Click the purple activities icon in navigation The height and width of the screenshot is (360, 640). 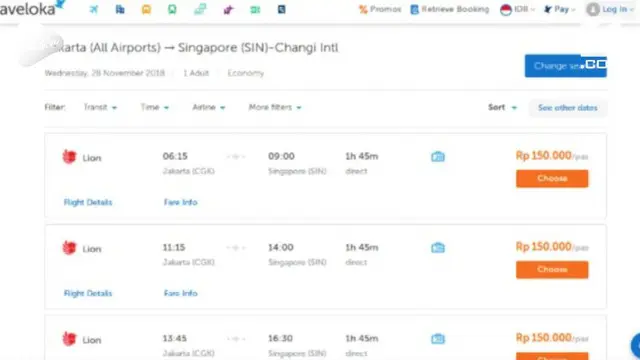[228, 9]
